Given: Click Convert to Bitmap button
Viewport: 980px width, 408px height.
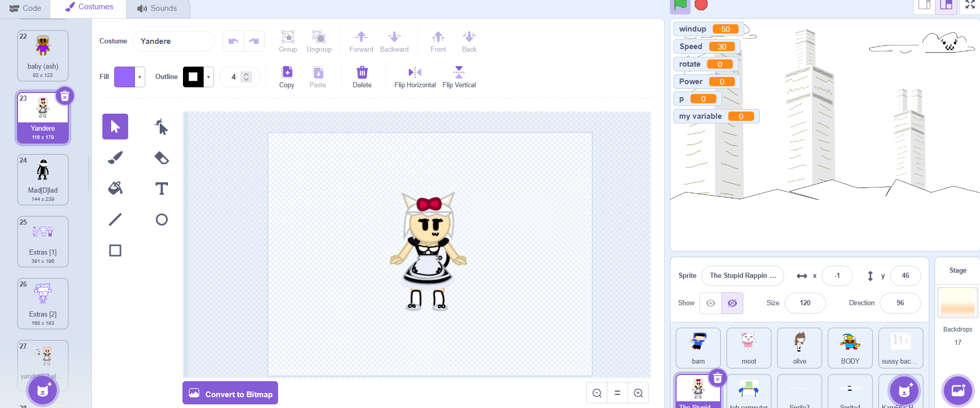Looking at the screenshot, I should (x=231, y=394).
